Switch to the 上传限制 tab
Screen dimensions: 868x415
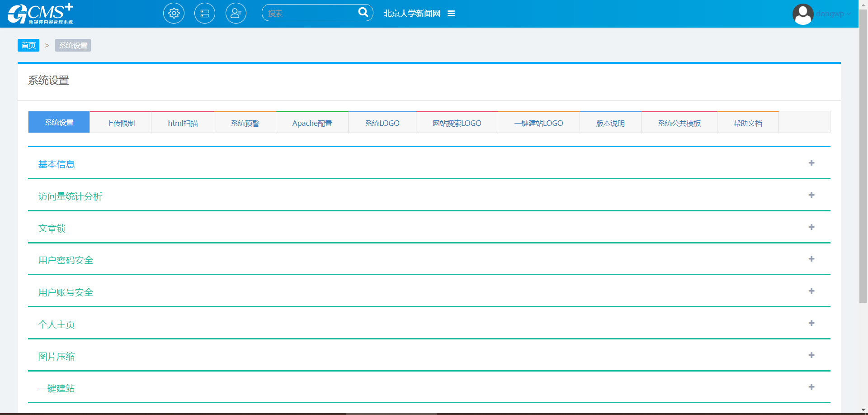point(121,123)
